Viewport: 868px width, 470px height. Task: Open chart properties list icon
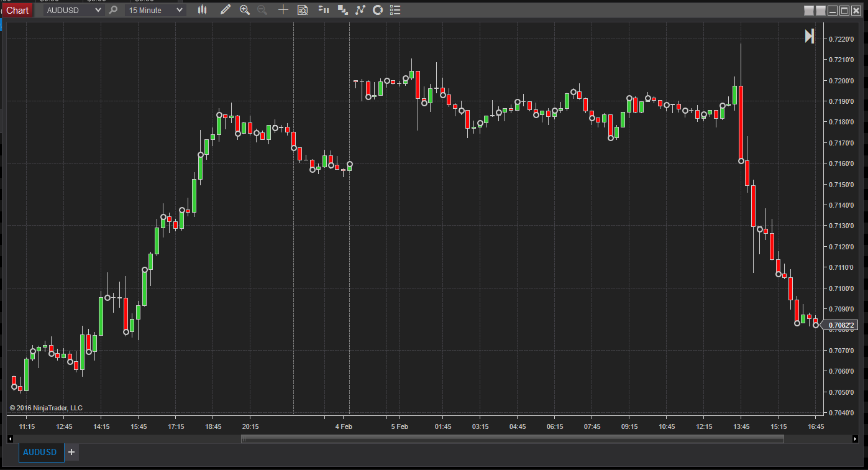coord(395,10)
